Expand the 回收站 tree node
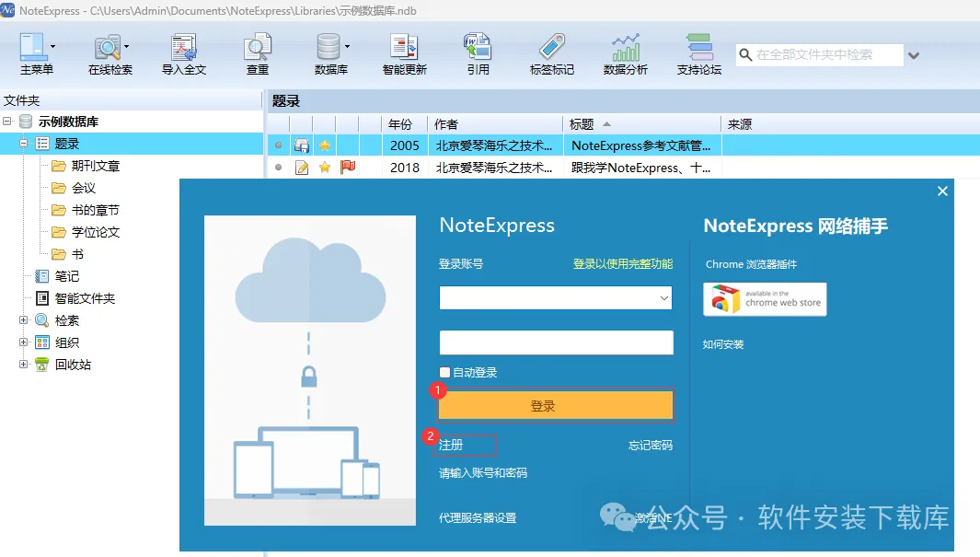This screenshot has height=557, width=980. click(23, 365)
